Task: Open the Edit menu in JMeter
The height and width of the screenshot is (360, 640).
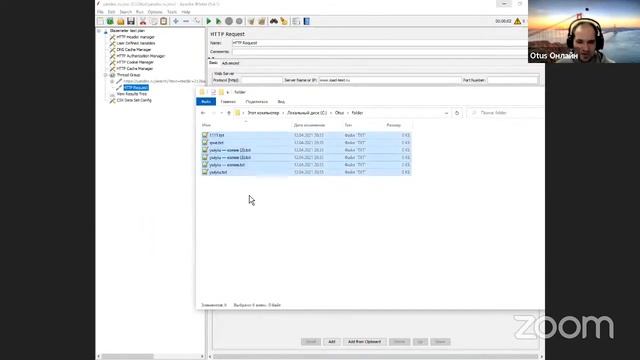Action: click(111, 12)
